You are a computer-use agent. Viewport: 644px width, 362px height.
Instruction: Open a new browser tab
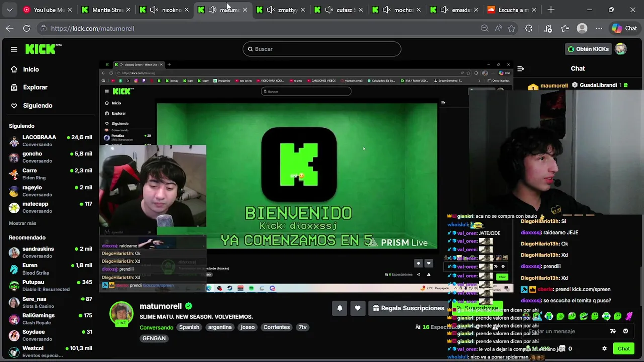click(x=551, y=10)
